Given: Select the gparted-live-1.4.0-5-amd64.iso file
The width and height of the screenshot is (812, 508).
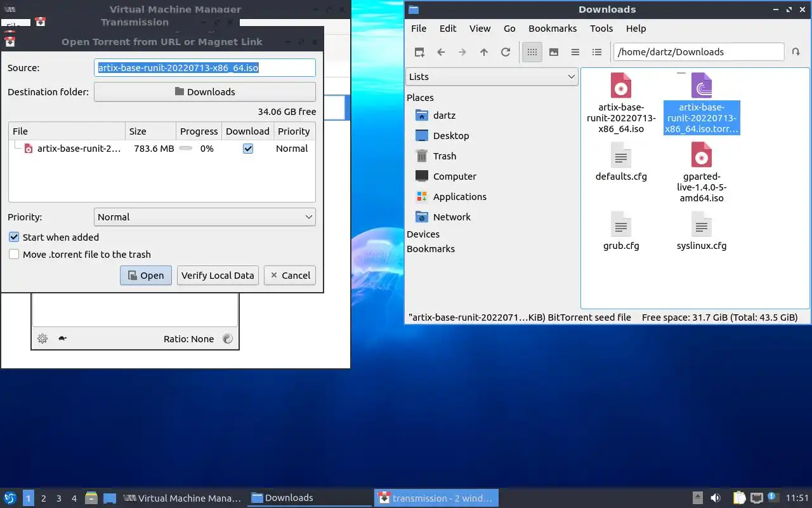Looking at the screenshot, I should (x=702, y=172).
